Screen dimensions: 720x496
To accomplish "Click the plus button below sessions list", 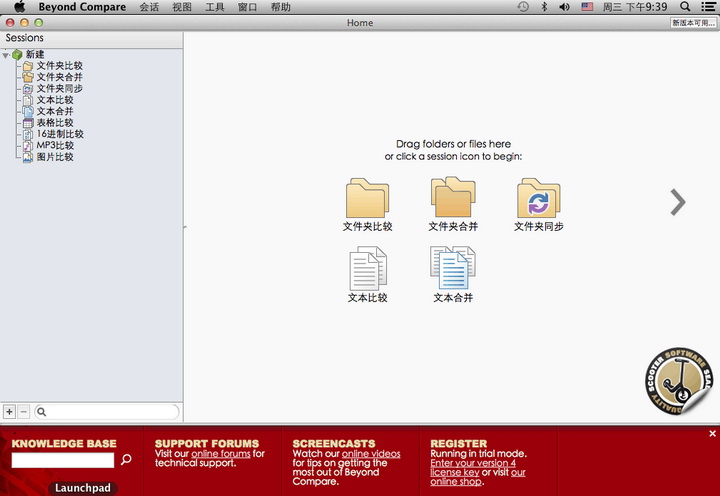I will tap(10, 411).
